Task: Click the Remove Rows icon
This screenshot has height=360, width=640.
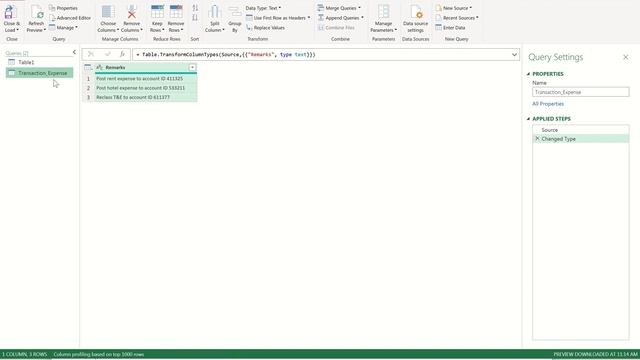Action: 176,12
